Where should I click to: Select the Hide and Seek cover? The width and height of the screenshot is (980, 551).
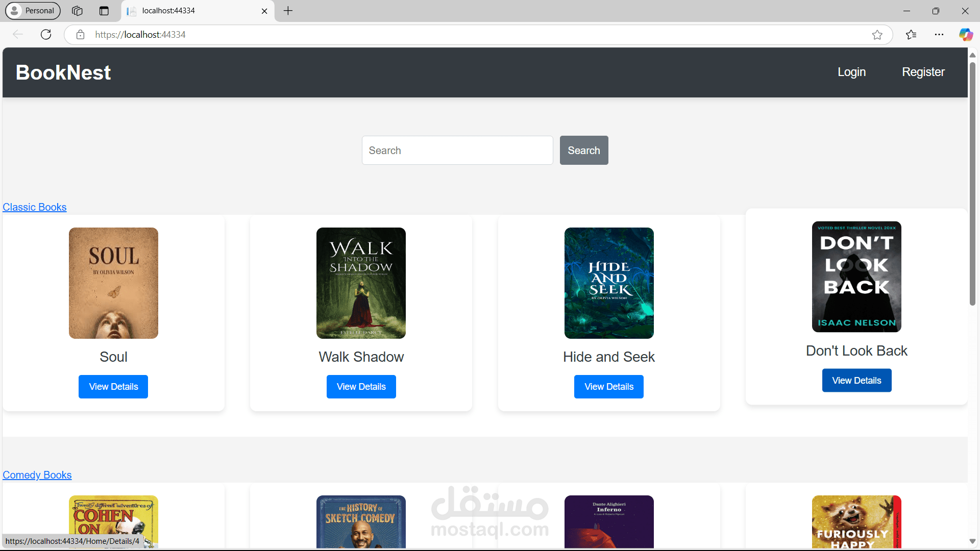pos(609,283)
